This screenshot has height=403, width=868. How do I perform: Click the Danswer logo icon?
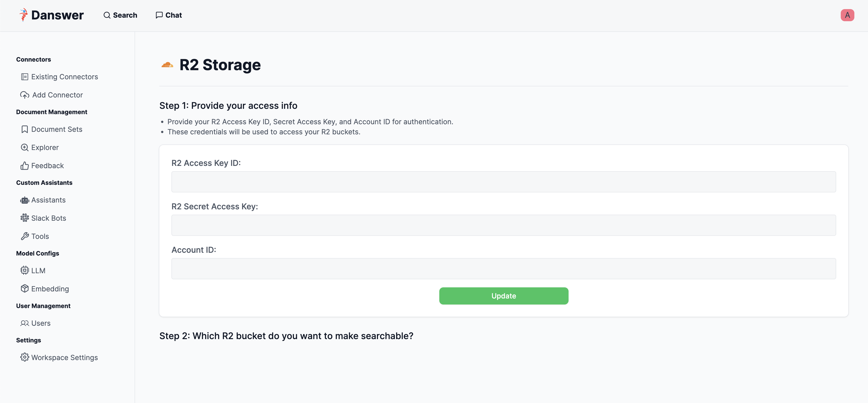23,15
